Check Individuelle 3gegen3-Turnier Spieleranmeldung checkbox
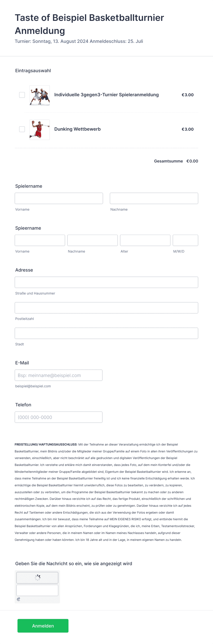The image size is (213, 644). (22, 95)
